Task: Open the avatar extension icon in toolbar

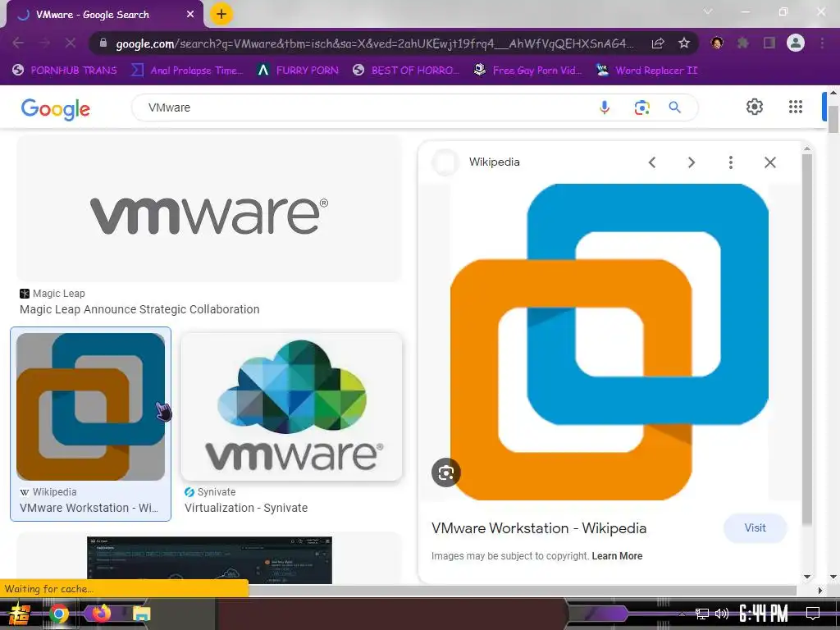Action: pyautogui.click(x=717, y=43)
